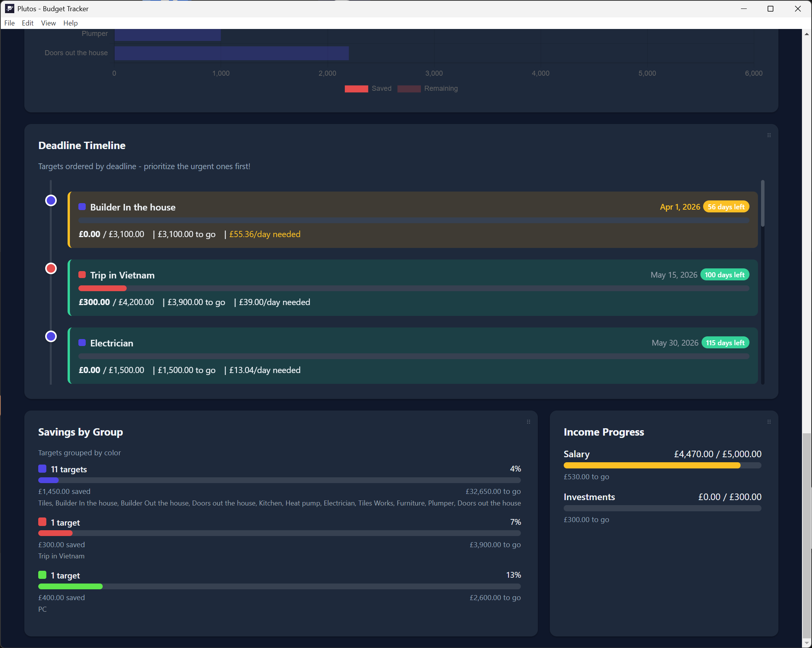Image resolution: width=812 pixels, height=648 pixels.
Task: Click the Electrician timeline marker dot
Action: click(x=51, y=336)
